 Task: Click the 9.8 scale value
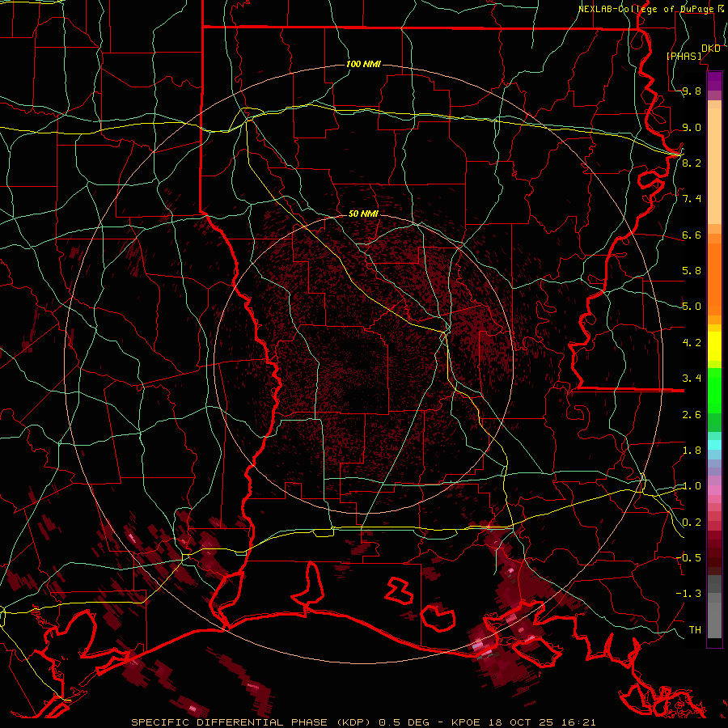point(692,91)
